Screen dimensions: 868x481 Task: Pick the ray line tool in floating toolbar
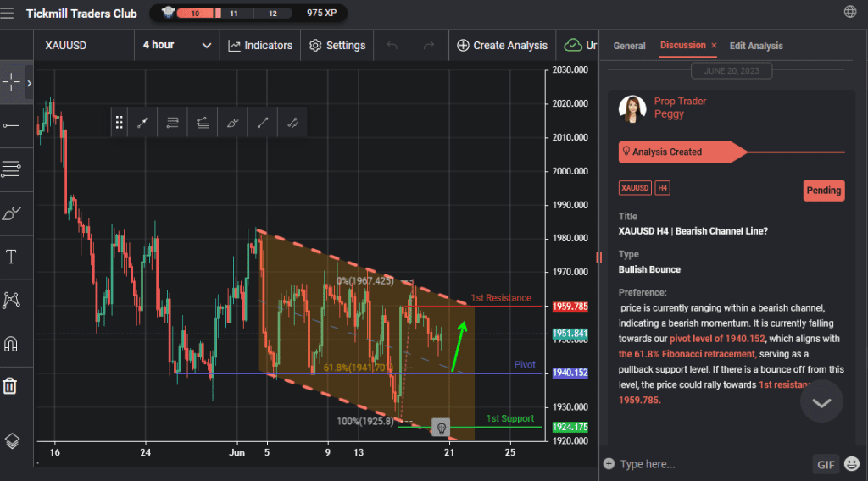point(263,123)
